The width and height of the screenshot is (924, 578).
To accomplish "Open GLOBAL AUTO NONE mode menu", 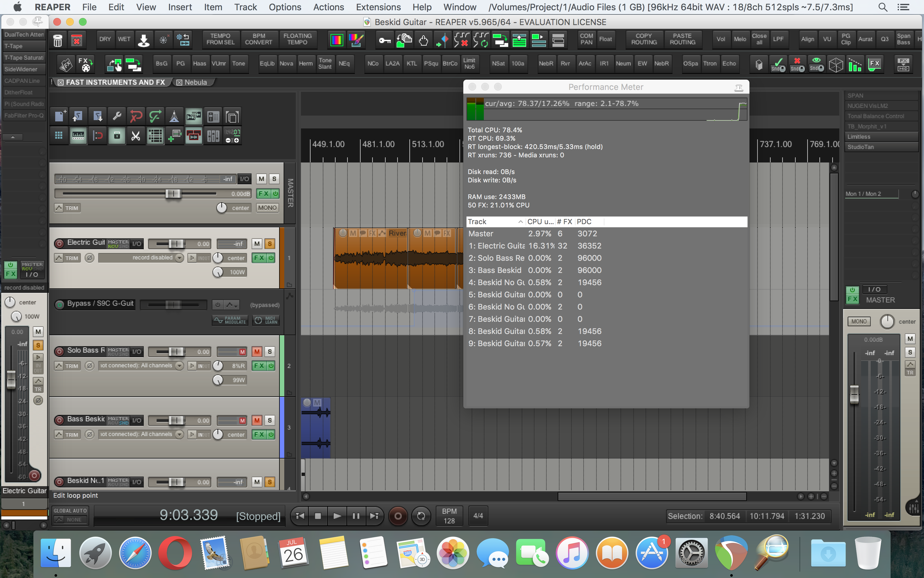I will click(70, 520).
